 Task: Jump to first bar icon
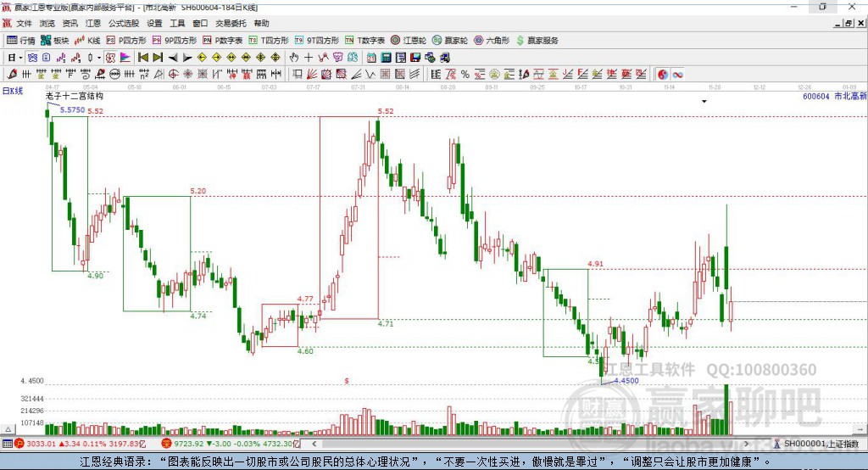click(142, 57)
